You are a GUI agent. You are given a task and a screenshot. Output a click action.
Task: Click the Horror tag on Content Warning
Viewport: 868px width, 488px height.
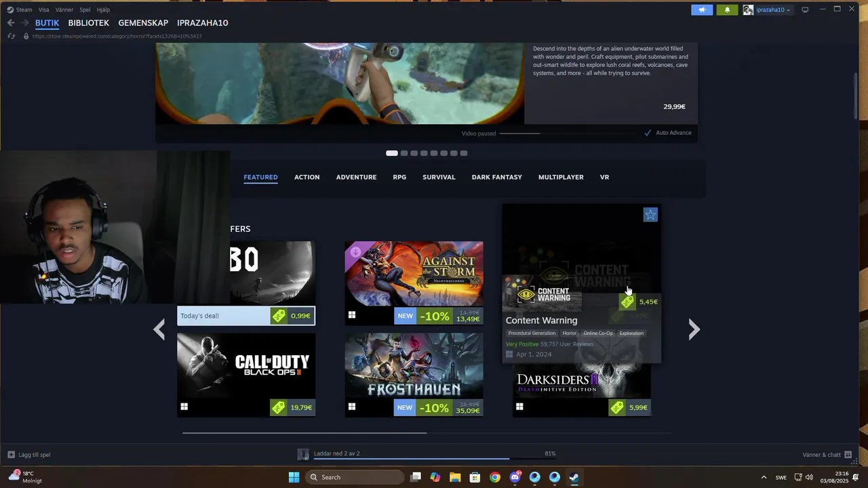click(x=570, y=333)
